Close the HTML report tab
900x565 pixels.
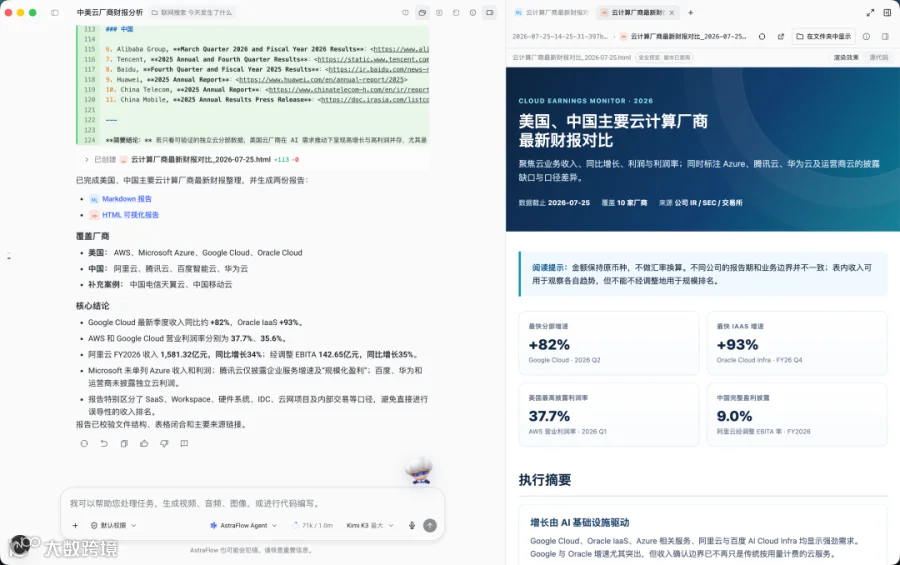[672, 12]
